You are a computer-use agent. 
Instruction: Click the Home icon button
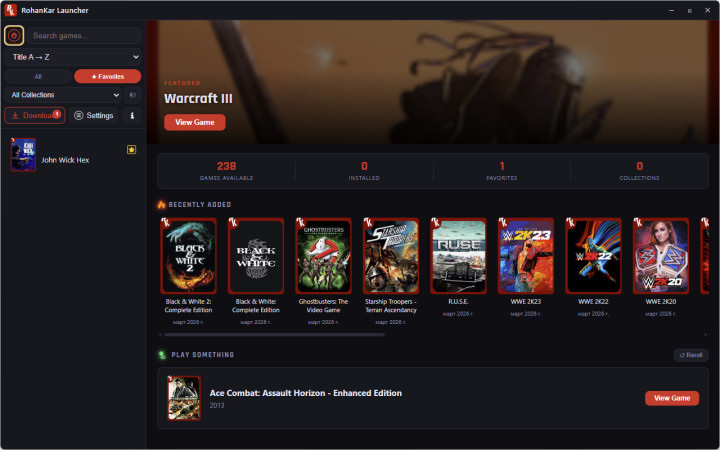pyautogui.click(x=14, y=36)
